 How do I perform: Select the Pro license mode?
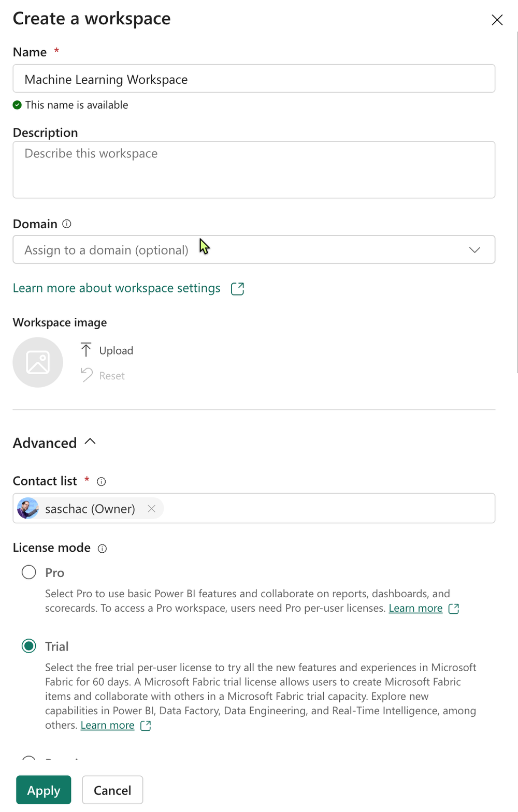(x=29, y=572)
